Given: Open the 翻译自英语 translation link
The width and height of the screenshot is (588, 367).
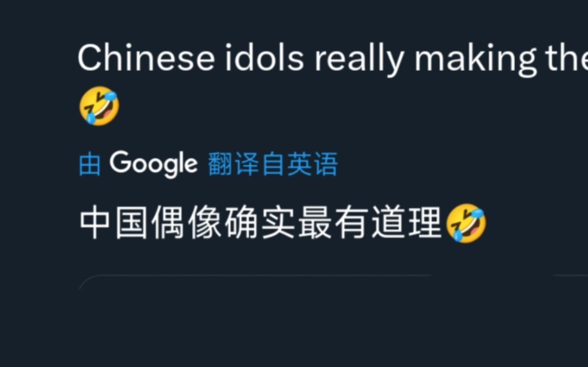Looking at the screenshot, I should (273, 164).
